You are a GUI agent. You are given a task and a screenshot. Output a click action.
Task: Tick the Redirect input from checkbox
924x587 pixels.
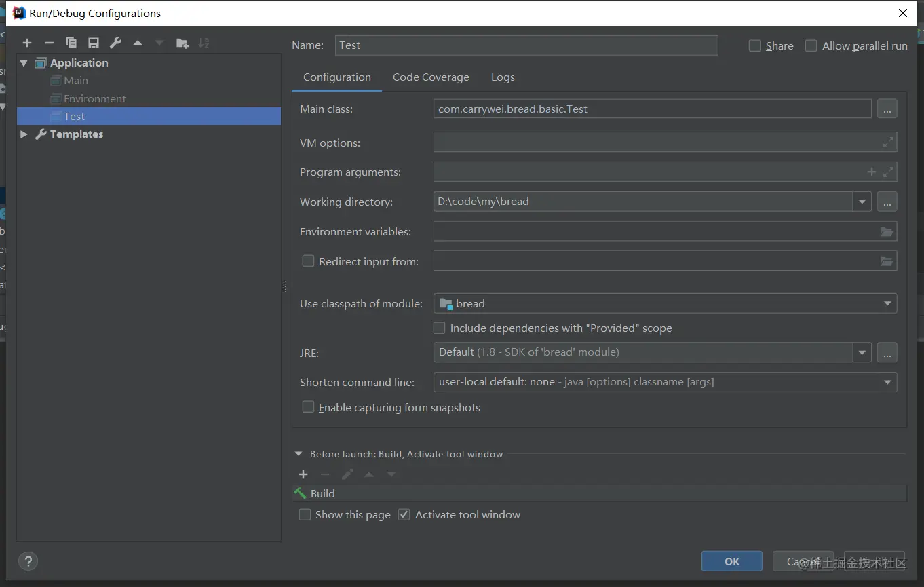point(308,261)
